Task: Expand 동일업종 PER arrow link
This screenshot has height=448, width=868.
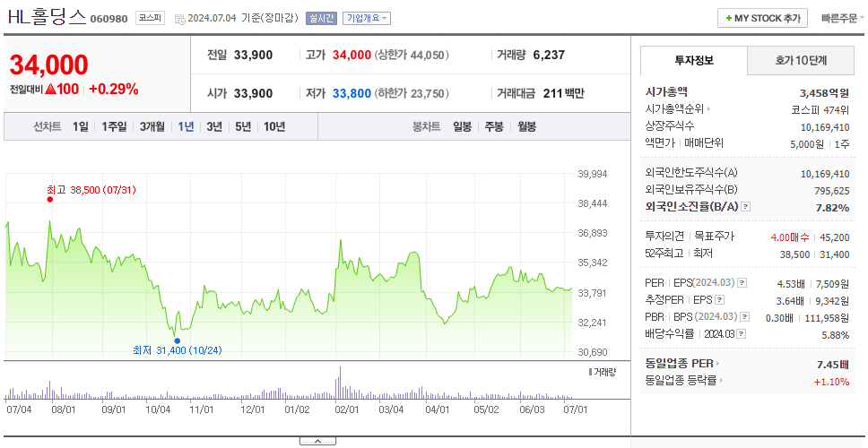Action: click(x=718, y=364)
